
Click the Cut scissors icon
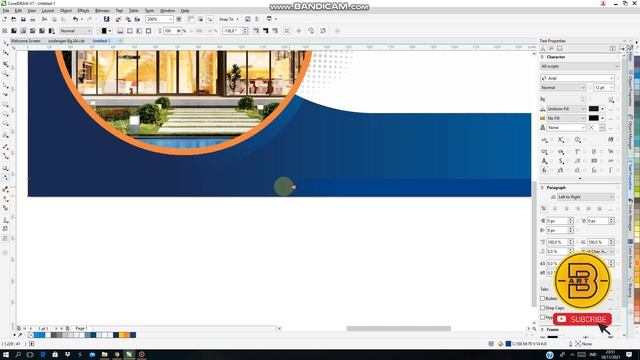[44, 19]
